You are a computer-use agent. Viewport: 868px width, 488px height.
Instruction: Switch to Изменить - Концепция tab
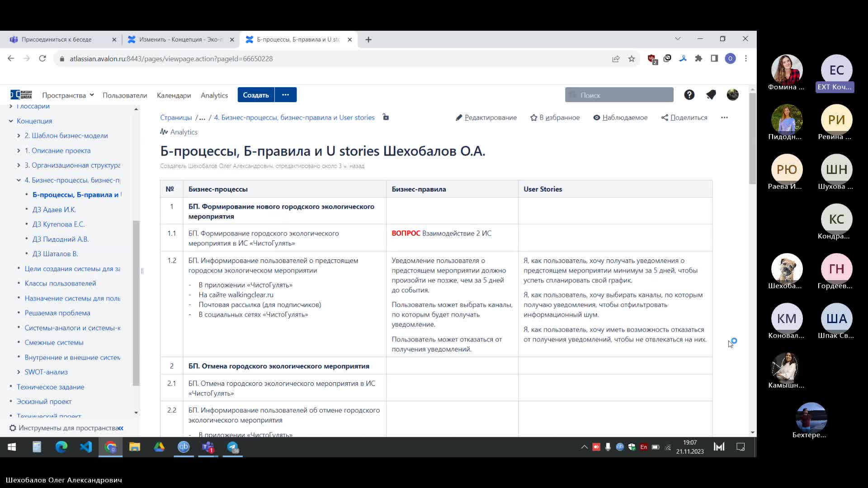pos(181,40)
